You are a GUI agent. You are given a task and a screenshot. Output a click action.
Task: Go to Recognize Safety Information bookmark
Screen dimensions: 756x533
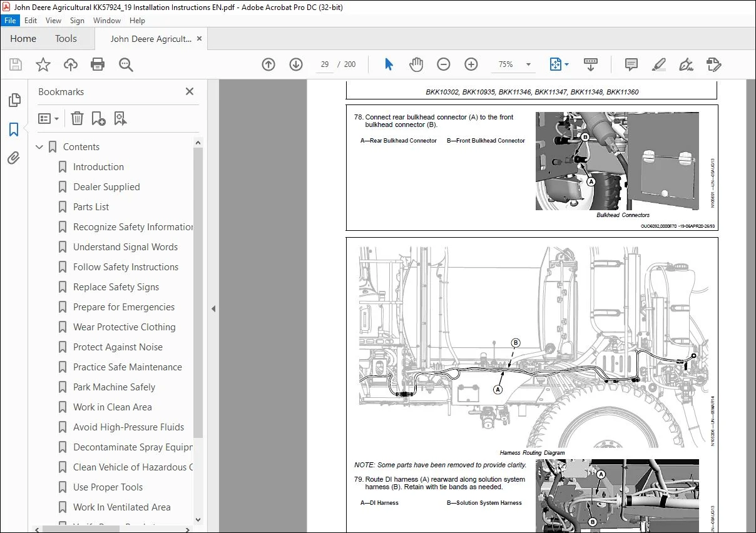click(133, 227)
